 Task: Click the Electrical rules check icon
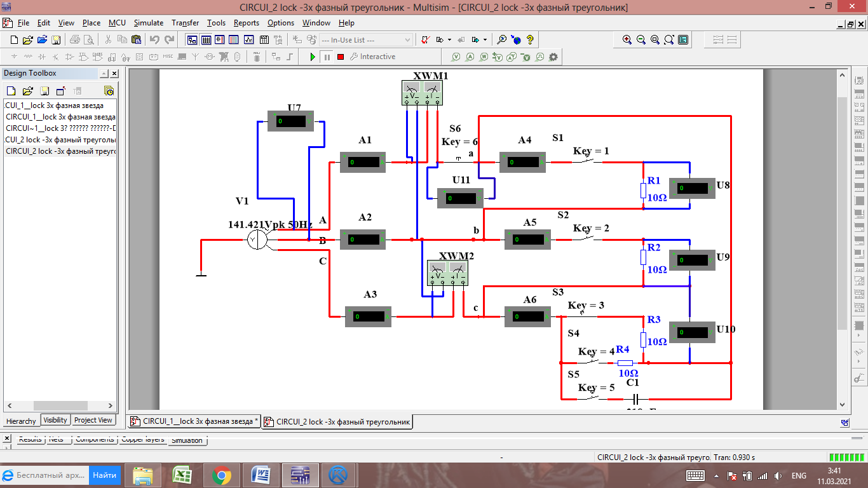pos(426,39)
